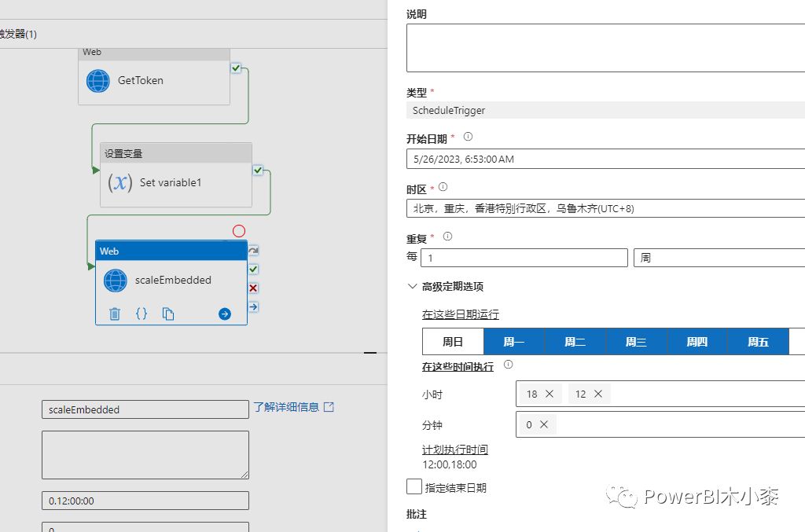Remove minute 0 from schedule
The width and height of the screenshot is (805, 532).
tap(544, 424)
